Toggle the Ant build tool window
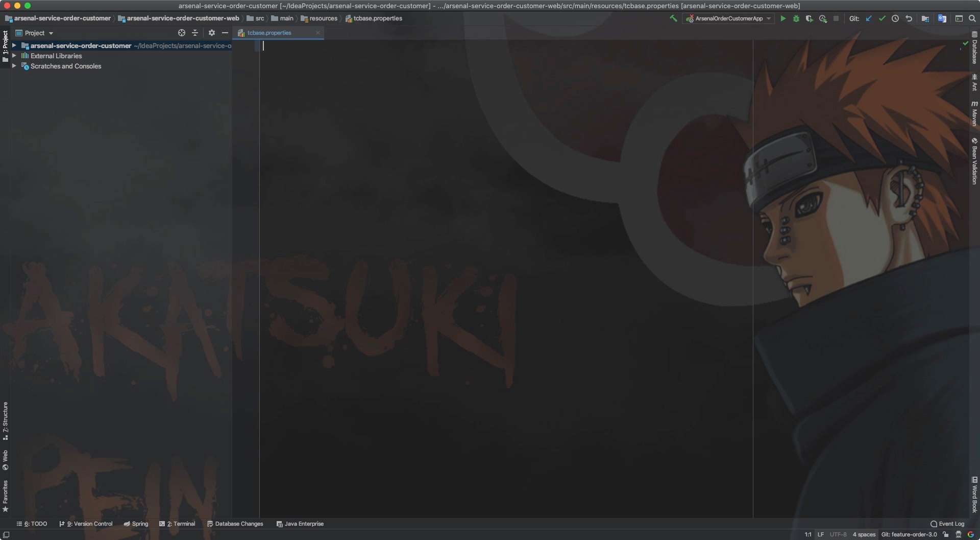The image size is (980, 540). tap(974, 82)
